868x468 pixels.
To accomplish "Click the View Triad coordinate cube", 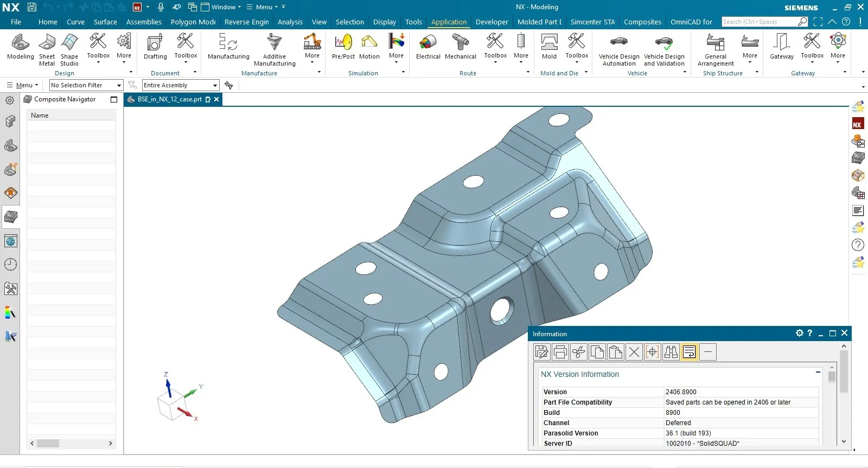I will pyautogui.click(x=173, y=406).
